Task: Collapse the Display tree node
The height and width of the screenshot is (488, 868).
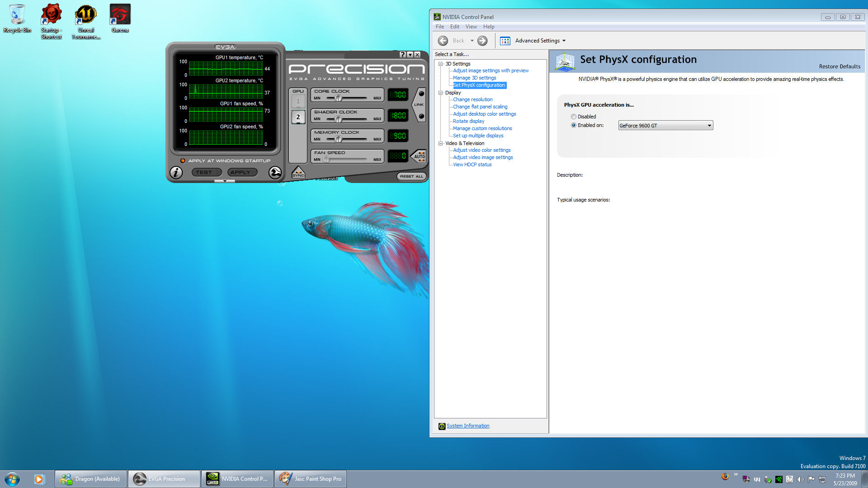Action: (440, 93)
